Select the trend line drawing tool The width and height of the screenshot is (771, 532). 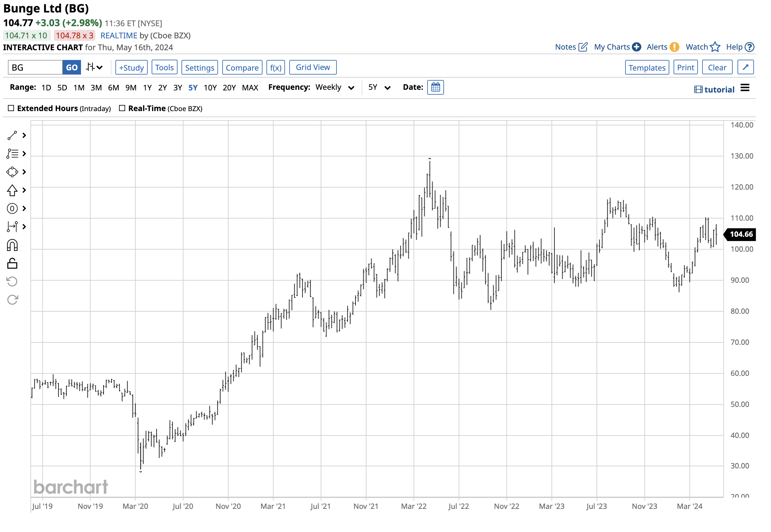pos(12,136)
